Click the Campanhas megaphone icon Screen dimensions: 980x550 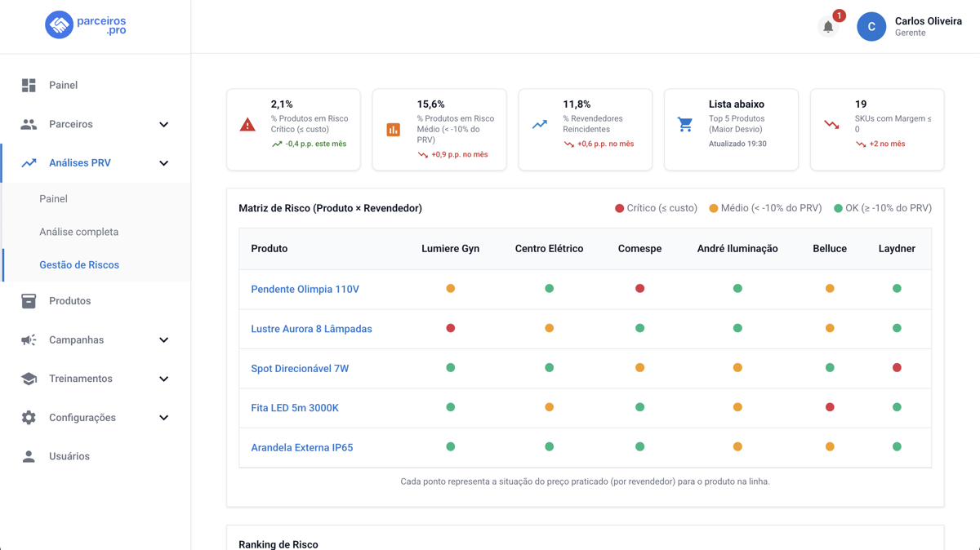pyautogui.click(x=29, y=339)
